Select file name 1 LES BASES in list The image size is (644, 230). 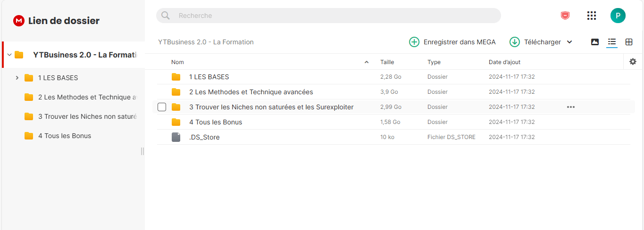pos(209,77)
